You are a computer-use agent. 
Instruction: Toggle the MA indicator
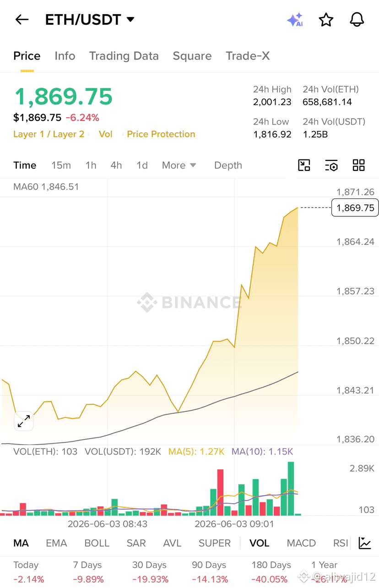coord(21,543)
